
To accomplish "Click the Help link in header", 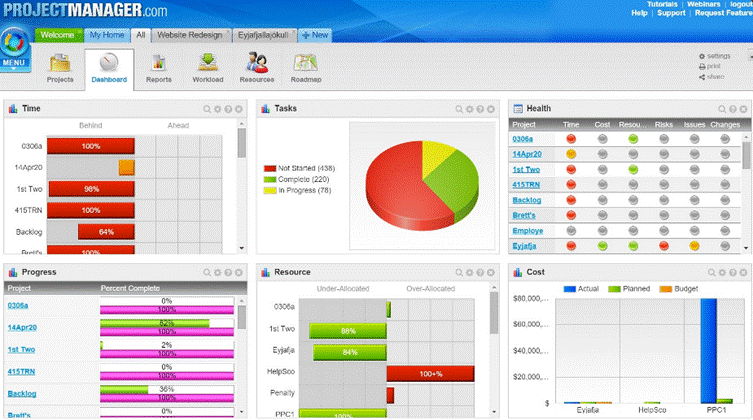I will [x=639, y=13].
